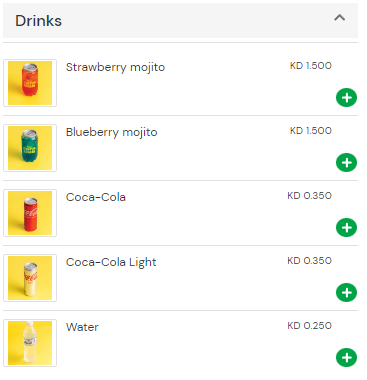
Task: Select the Water item name
Action: [x=82, y=327]
